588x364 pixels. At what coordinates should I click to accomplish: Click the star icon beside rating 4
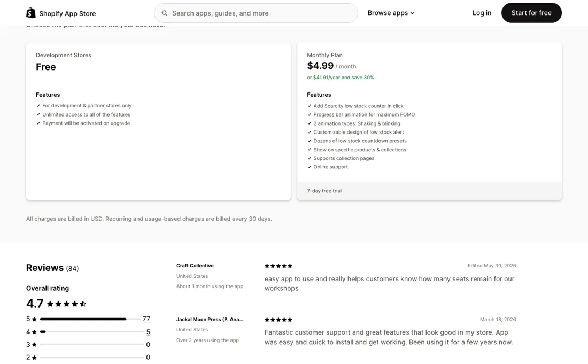click(x=34, y=332)
